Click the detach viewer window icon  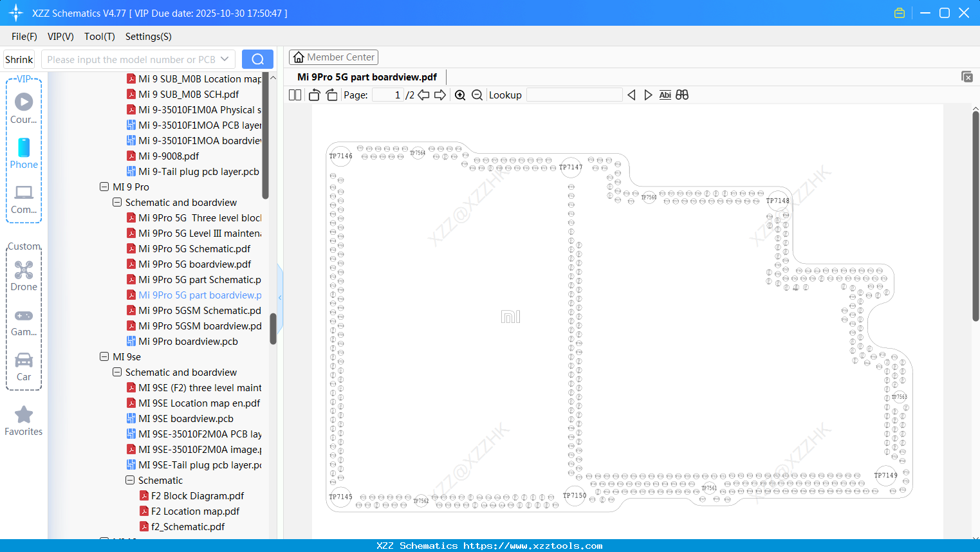coord(967,77)
